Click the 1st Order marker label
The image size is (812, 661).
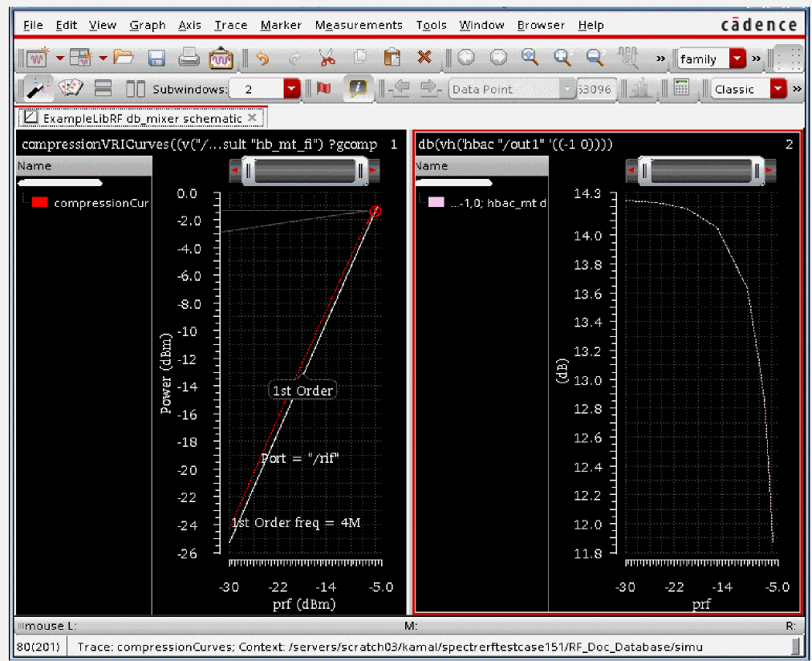click(302, 391)
